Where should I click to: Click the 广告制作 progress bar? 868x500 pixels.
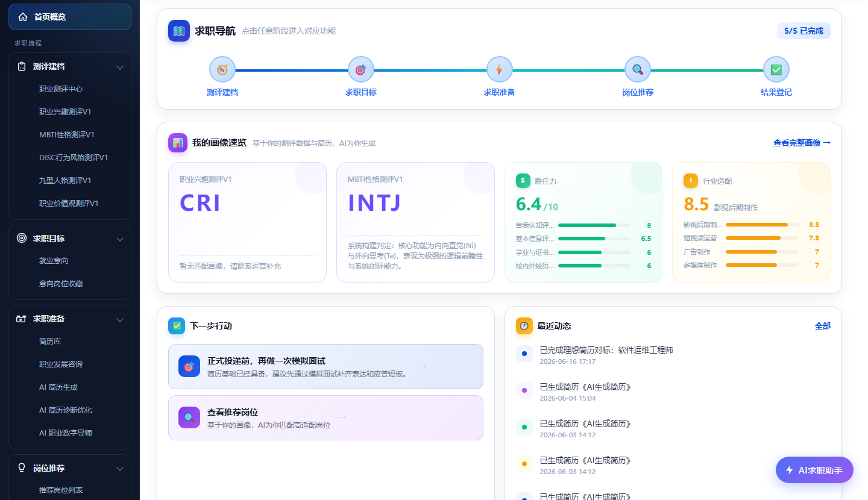(762, 252)
